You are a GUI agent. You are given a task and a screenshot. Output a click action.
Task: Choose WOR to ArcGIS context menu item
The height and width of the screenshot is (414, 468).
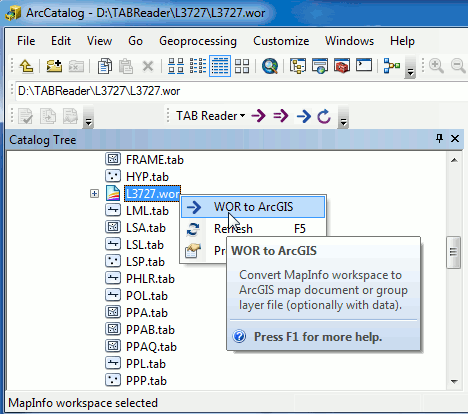click(x=253, y=207)
